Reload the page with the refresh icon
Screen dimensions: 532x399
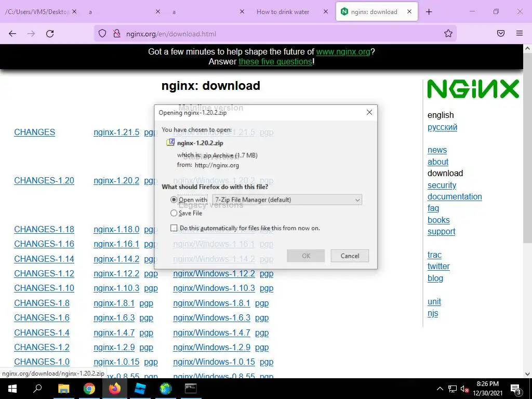50,34
